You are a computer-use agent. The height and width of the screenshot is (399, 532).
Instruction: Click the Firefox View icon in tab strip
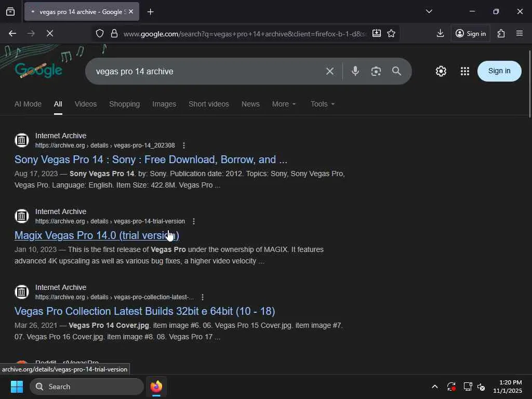coord(10,11)
